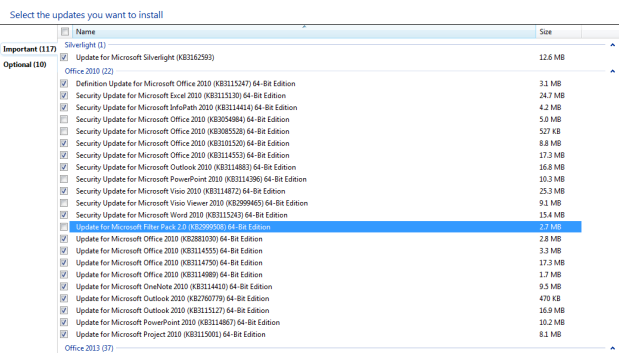Viewport: 619px width, 363px height.
Task: Uncheck Update for Outlook 2010 KB2760779
Action: (64, 298)
